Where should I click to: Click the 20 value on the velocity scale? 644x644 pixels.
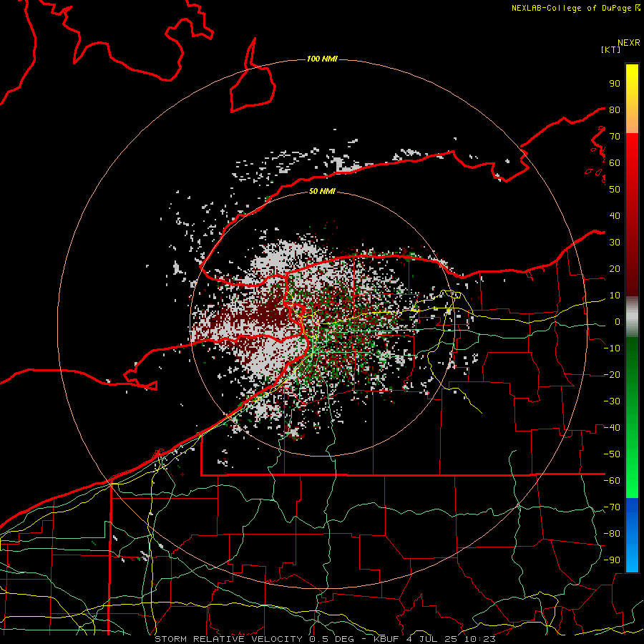615,268
